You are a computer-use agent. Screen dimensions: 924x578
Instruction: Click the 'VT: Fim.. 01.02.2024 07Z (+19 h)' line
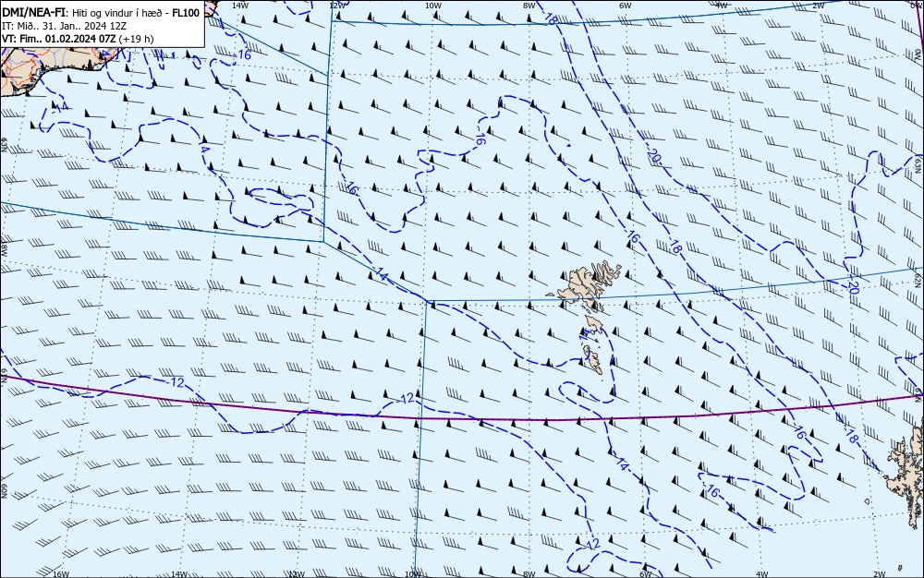pyautogui.click(x=78, y=39)
